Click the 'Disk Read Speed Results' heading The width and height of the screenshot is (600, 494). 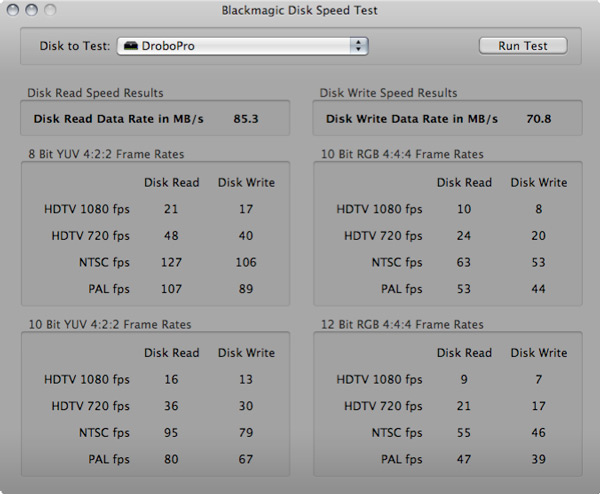click(95, 93)
